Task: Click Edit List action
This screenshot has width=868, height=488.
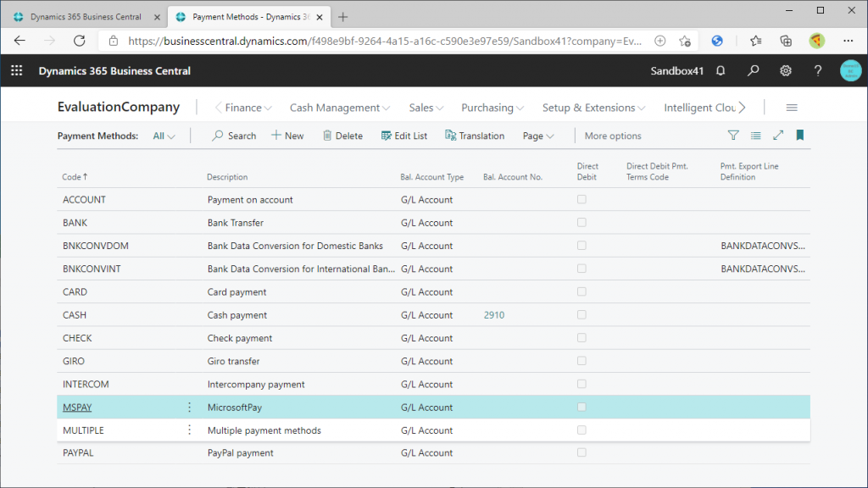Action: [x=404, y=136]
